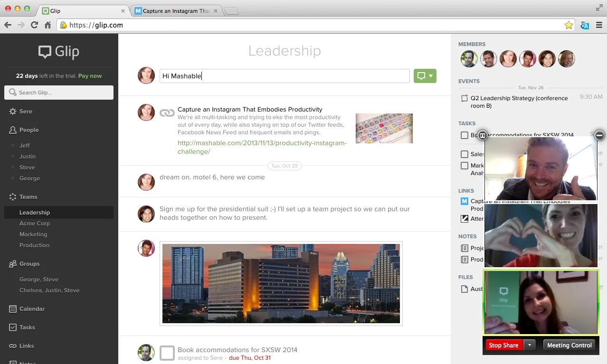Click the People icon in sidebar

click(13, 130)
